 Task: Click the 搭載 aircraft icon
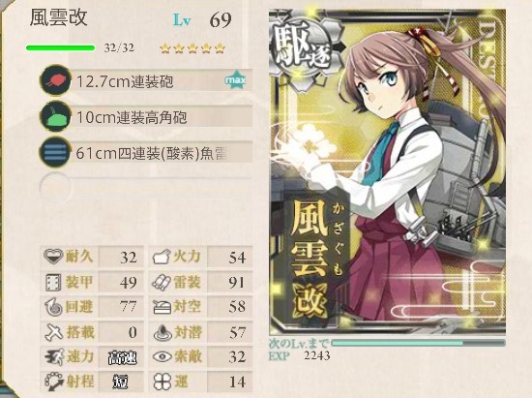(54, 332)
